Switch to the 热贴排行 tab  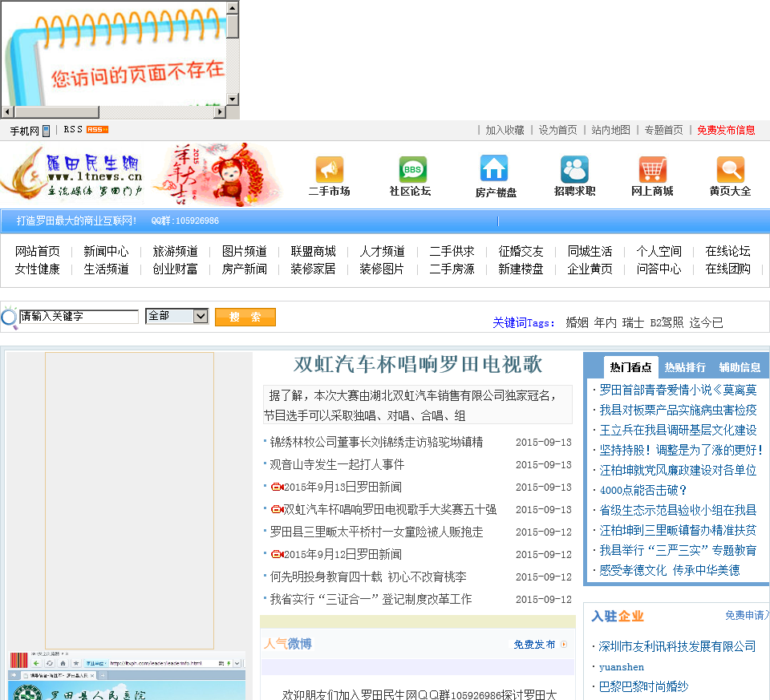tap(685, 366)
